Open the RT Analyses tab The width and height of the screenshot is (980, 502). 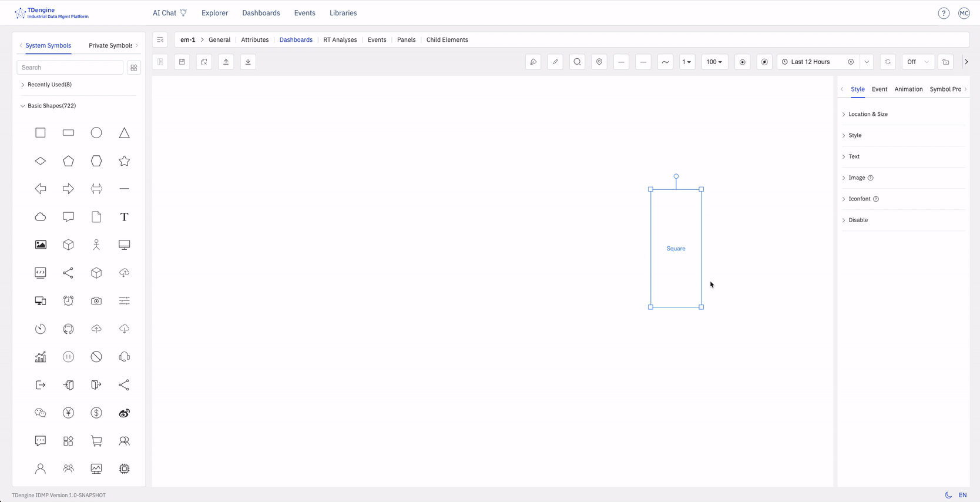(340, 40)
